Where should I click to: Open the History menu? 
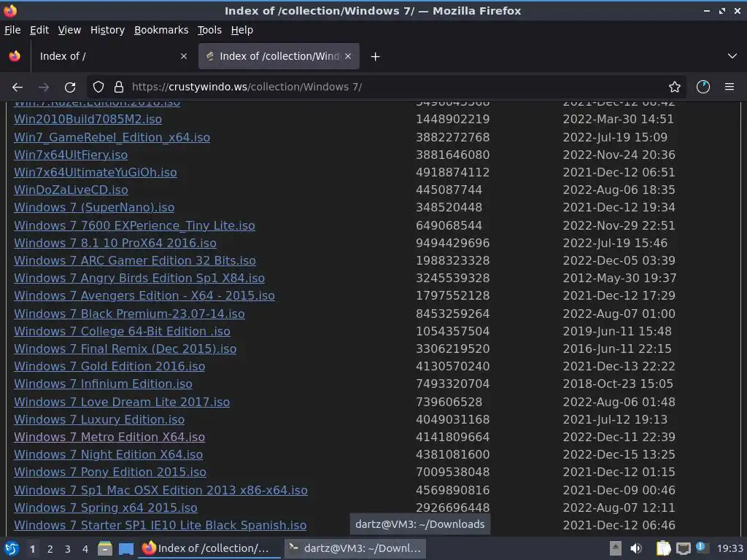coord(107,30)
